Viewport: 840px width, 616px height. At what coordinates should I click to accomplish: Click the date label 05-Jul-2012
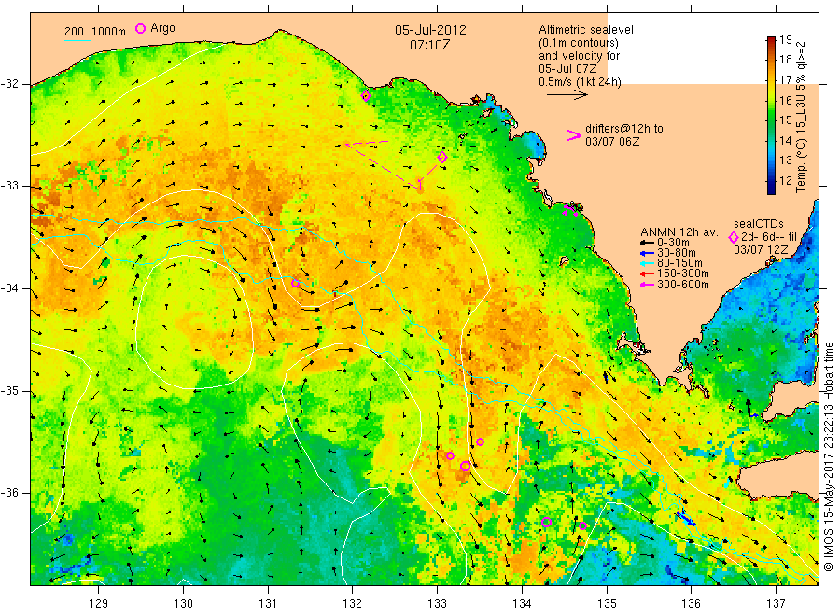pos(430,30)
